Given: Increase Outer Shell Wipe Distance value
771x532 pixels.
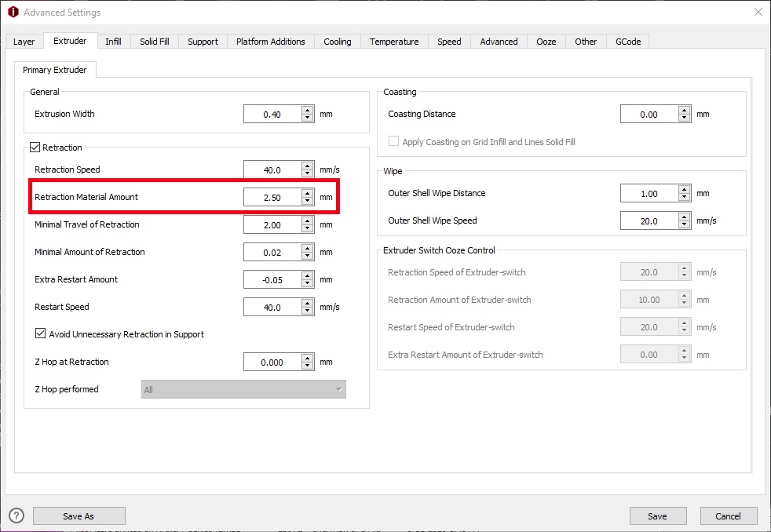Looking at the screenshot, I should point(685,189).
